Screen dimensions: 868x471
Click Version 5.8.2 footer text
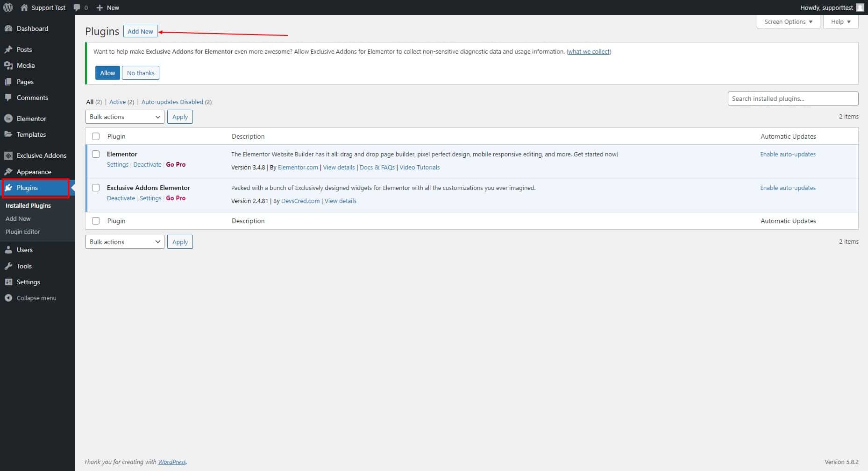(841, 462)
